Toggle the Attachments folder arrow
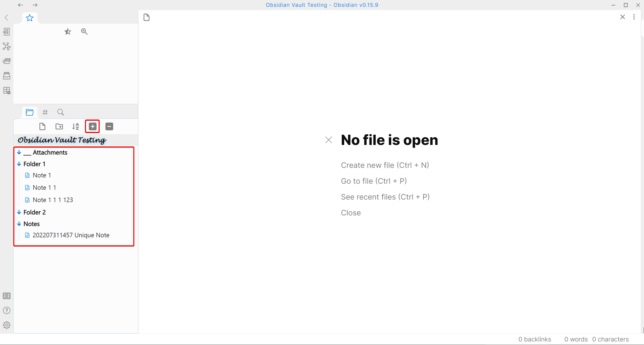Screen dimensions: 644x345 pos(19,152)
